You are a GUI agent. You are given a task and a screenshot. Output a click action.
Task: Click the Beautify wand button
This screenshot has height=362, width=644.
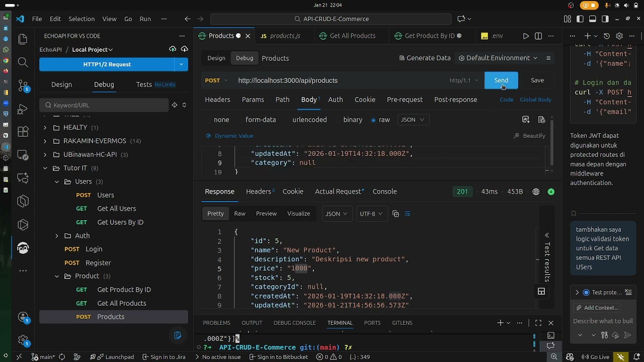[529, 136]
